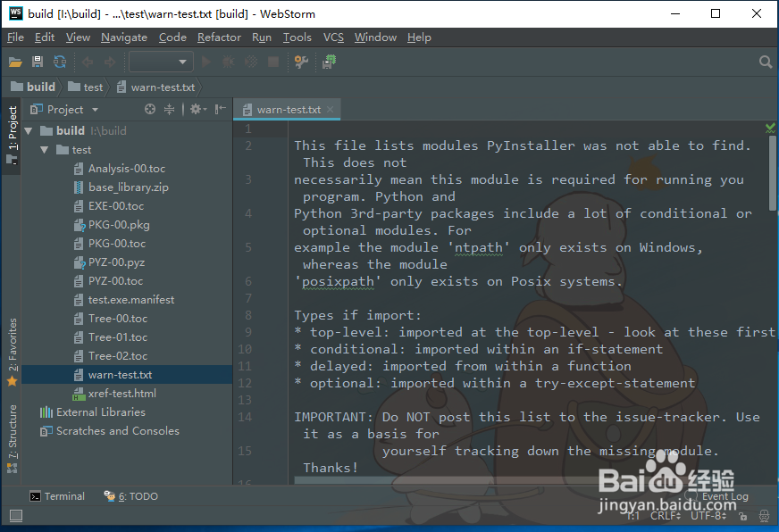Open the Terminal tool window
This screenshot has width=779, height=532.
(57, 496)
